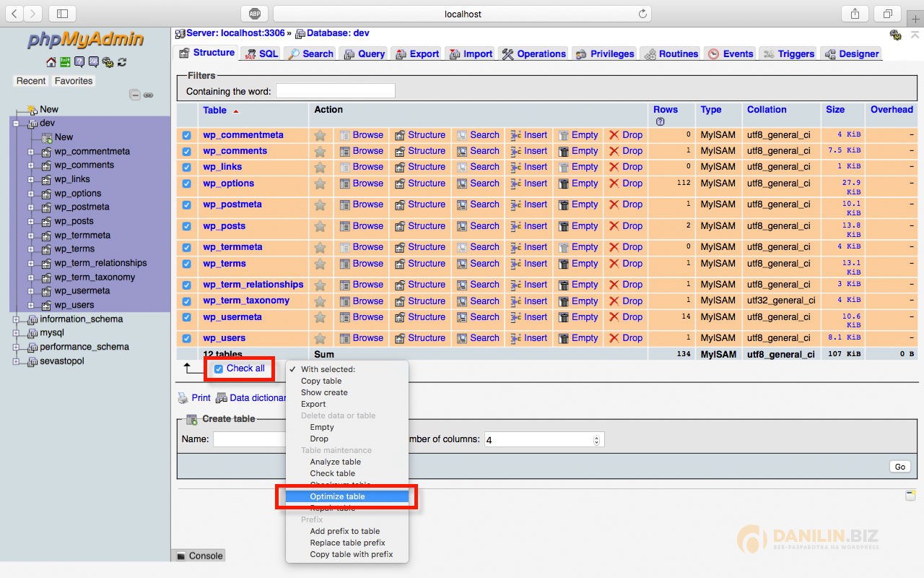Adjust Number of columns stepper arrows
The width and height of the screenshot is (924, 578).
coord(596,440)
